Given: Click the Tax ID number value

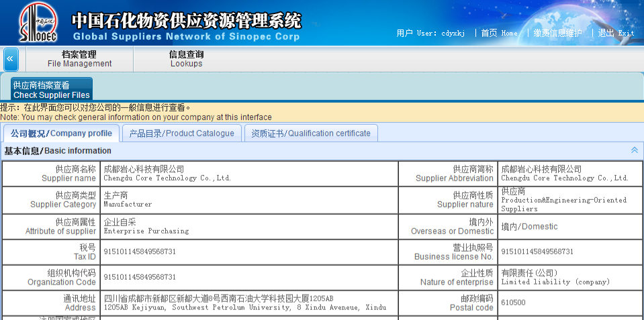Looking at the screenshot, I should pos(140,252).
